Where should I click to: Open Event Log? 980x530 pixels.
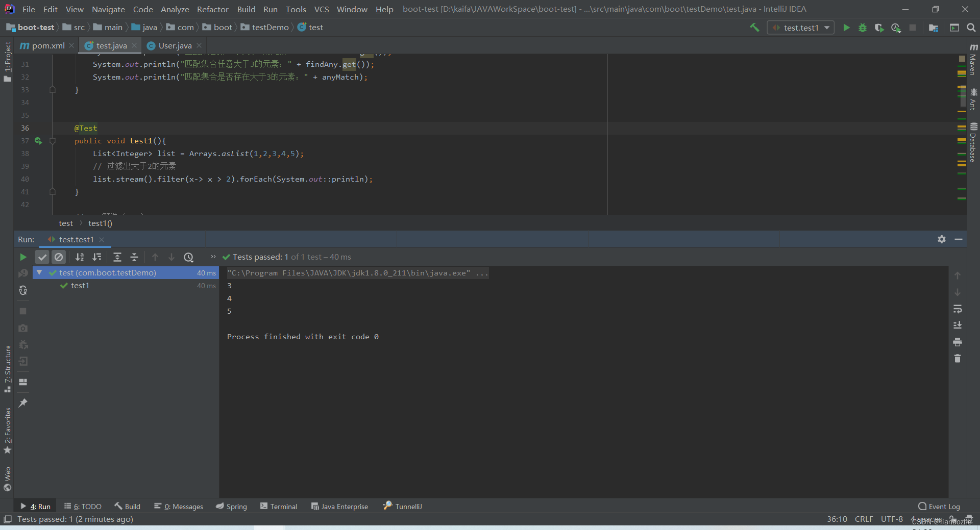[939, 507]
